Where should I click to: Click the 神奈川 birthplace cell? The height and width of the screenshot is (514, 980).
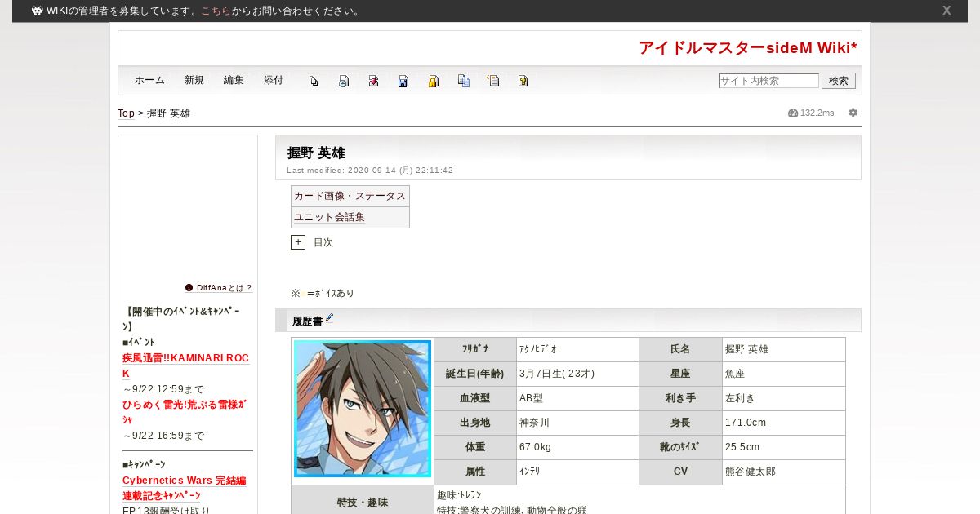pyautogui.click(x=577, y=423)
